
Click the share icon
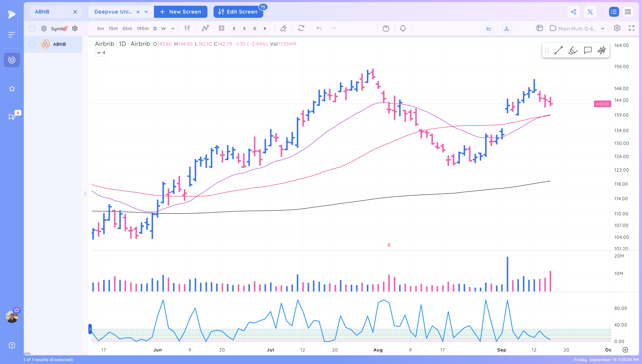coord(573,12)
